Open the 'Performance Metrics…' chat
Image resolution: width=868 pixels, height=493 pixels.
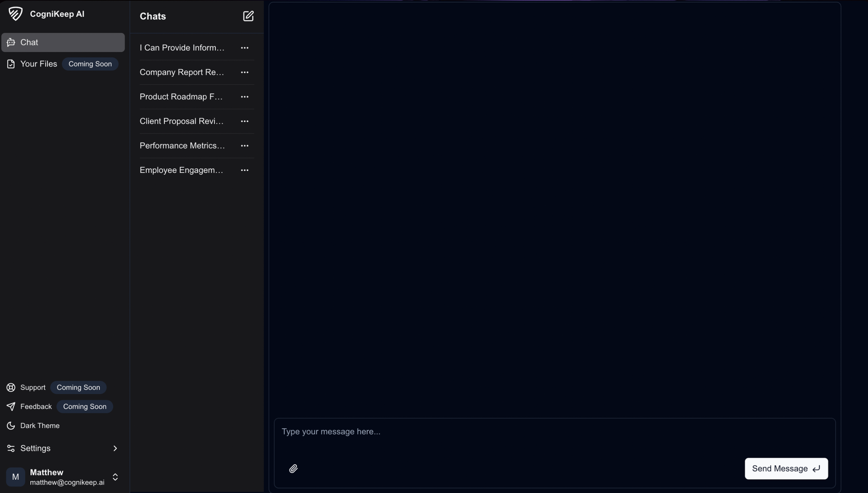pyautogui.click(x=182, y=146)
